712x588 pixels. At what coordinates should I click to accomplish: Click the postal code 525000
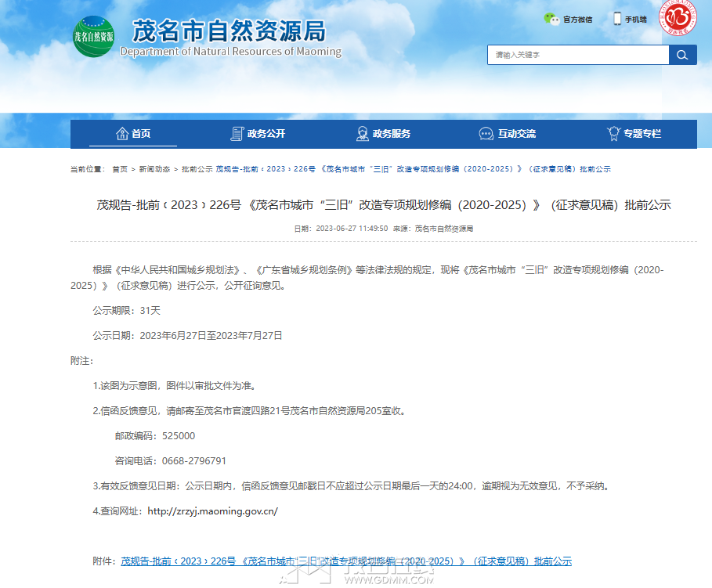[x=179, y=436]
